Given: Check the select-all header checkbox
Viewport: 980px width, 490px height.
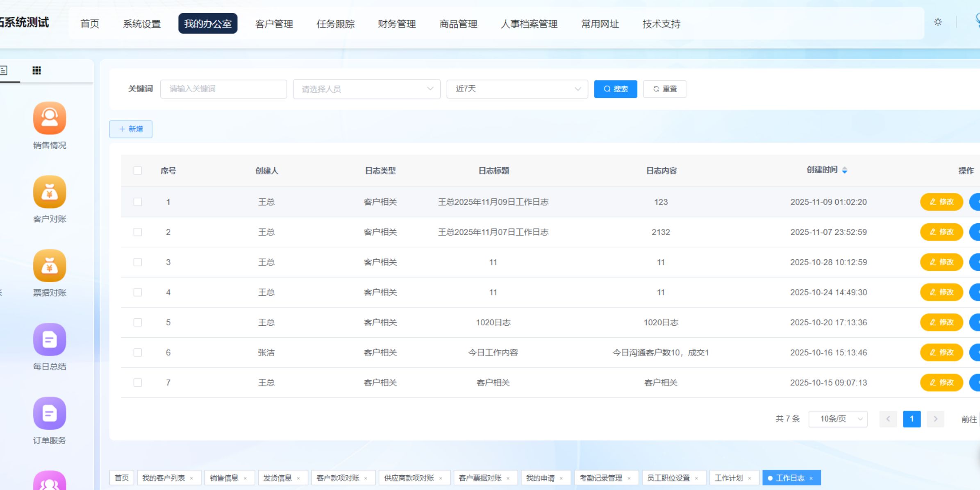Looking at the screenshot, I should click(x=138, y=170).
